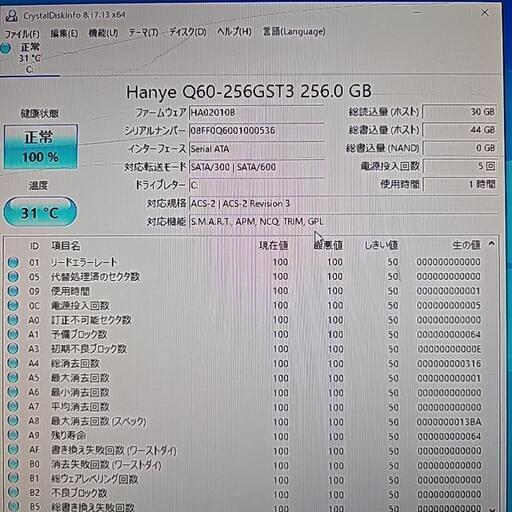The height and width of the screenshot is (512, 512).
Task: Select the 代替処理済のセクタ数 row name
Action: pyautogui.click(x=95, y=277)
